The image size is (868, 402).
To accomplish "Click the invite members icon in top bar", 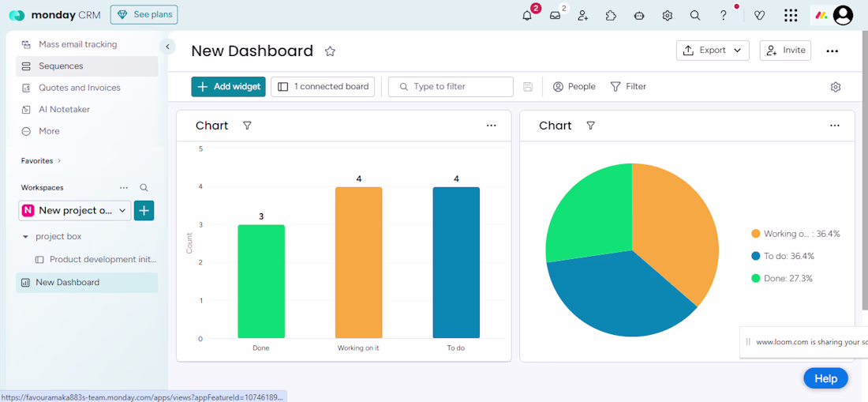I will coord(583,16).
